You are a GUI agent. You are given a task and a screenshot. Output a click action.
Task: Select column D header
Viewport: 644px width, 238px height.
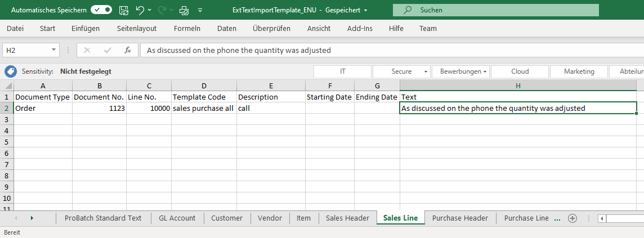[204, 86]
